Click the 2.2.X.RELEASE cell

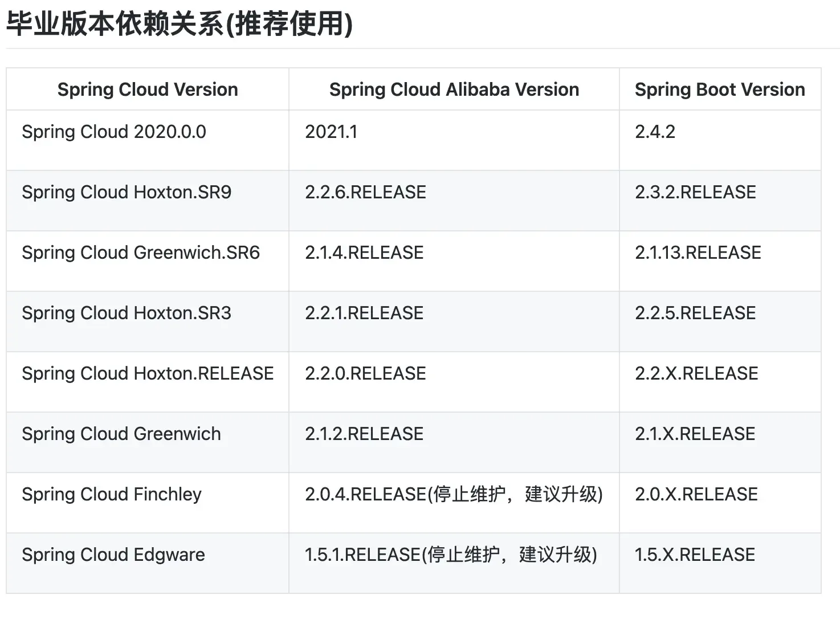coord(720,382)
